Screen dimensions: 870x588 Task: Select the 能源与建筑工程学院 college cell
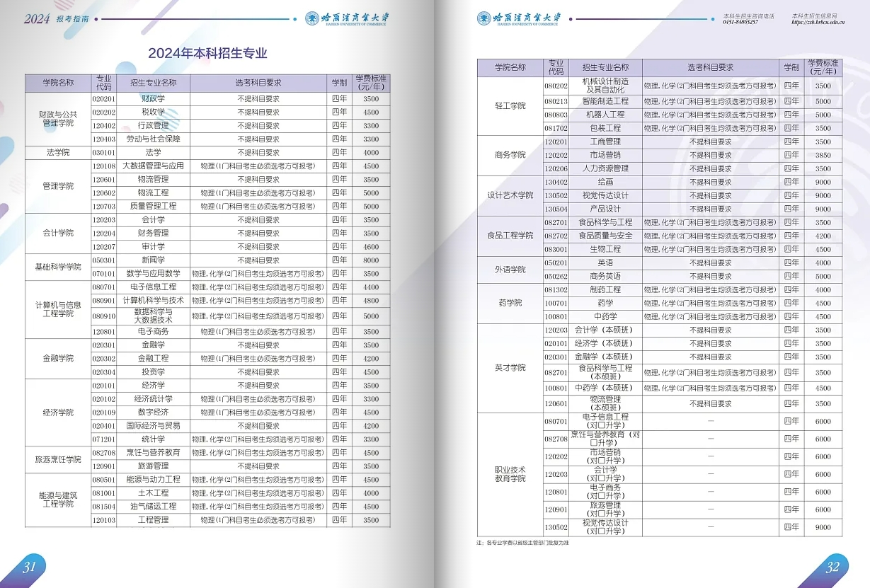pyautogui.click(x=58, y=500)
